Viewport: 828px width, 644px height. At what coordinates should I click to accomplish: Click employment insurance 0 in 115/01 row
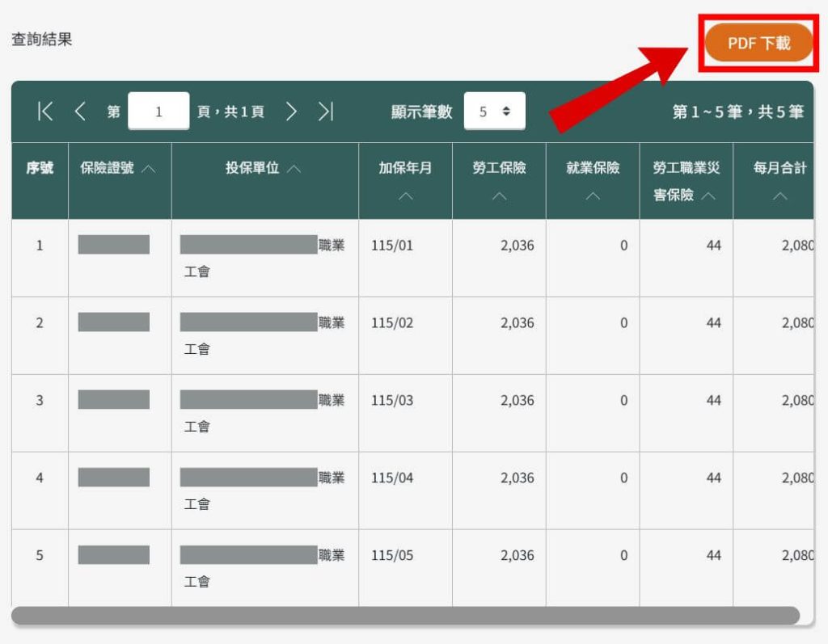tap(623, 246)
